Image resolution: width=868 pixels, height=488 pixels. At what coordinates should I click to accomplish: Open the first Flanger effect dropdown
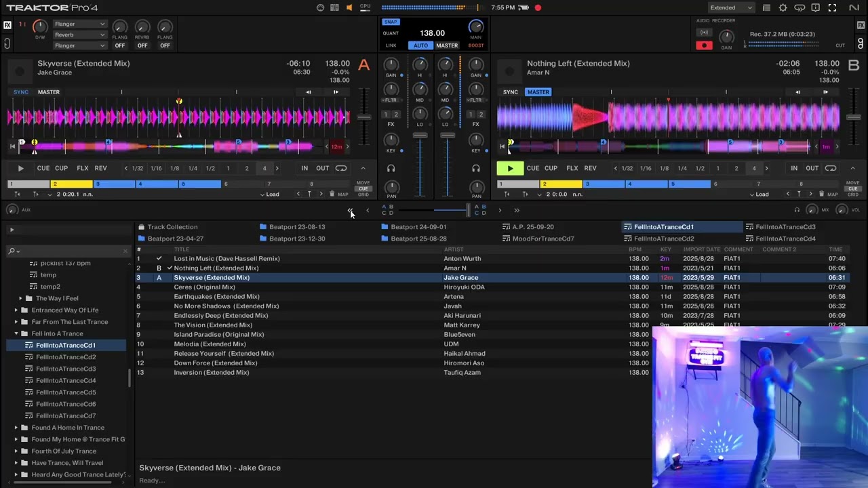pos(79,24)
